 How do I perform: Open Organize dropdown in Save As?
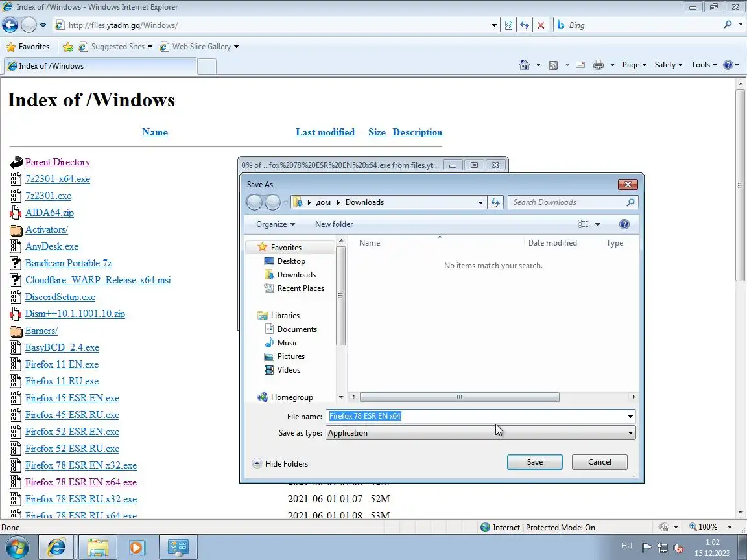click(x=276, y=224)
